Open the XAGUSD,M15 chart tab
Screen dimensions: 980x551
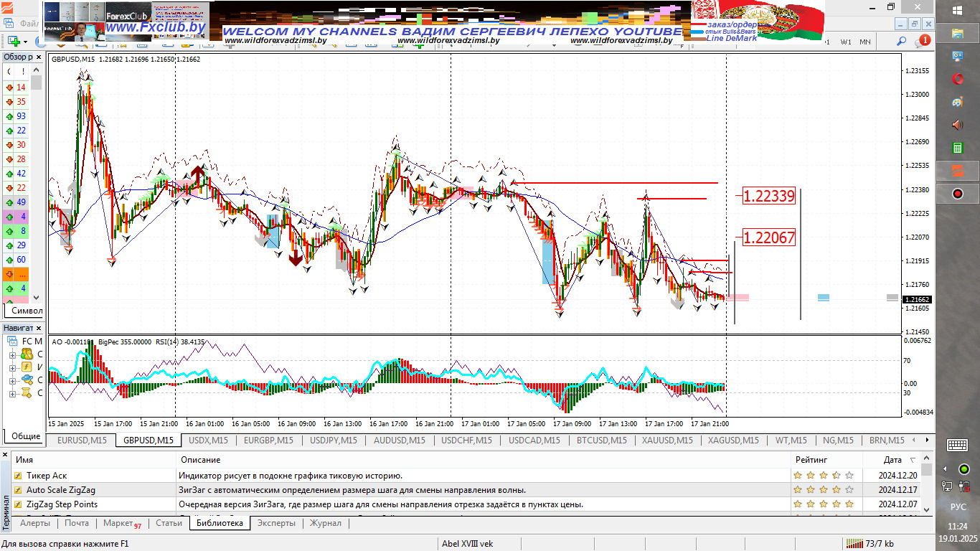733,441
